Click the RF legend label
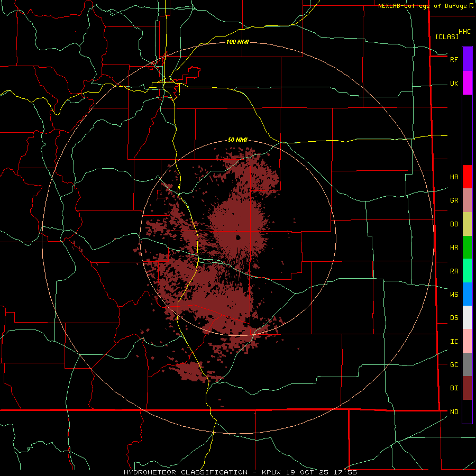The height and width of the screenshot is (476, 476). pos(454,59)
